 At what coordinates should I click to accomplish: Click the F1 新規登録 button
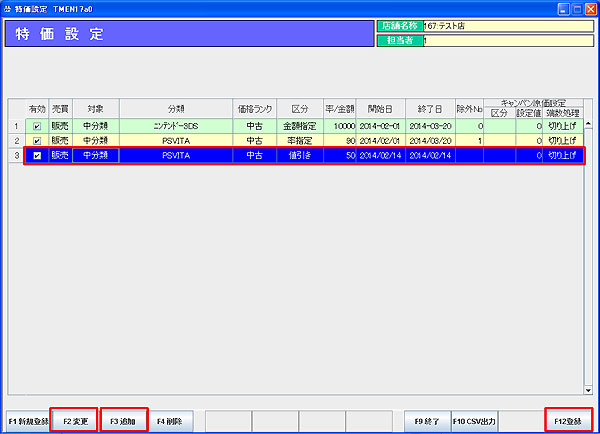(27, 421)
